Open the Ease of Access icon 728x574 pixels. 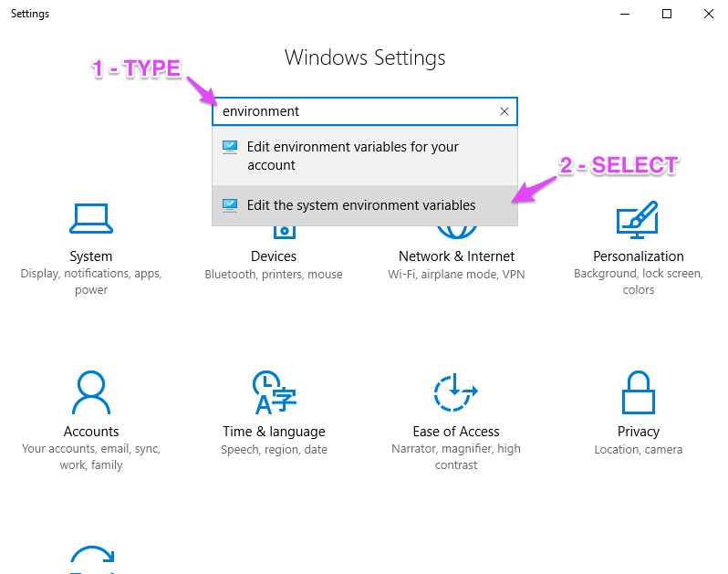tap(455, 392)
